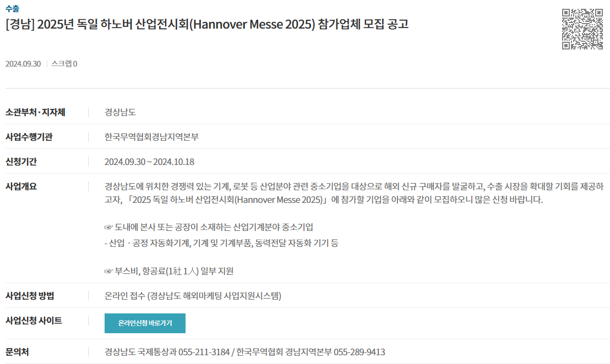Click the 온라인신청 바로가기 button

145,323
